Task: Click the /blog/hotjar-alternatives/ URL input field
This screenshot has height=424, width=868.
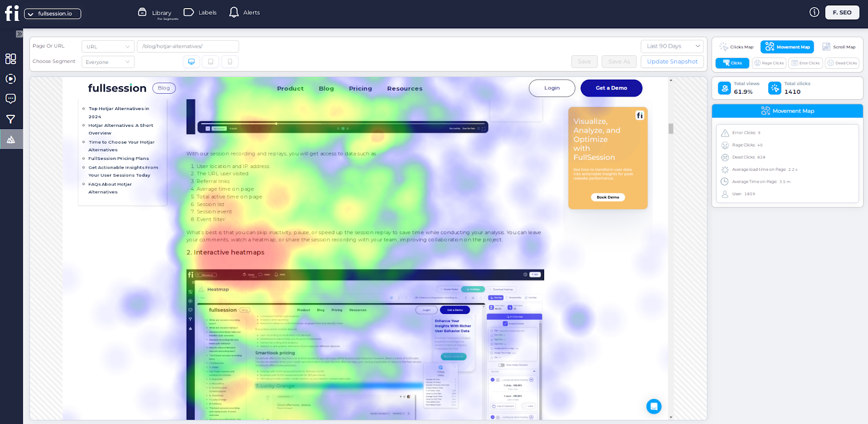Action: (x=188, y=47)
